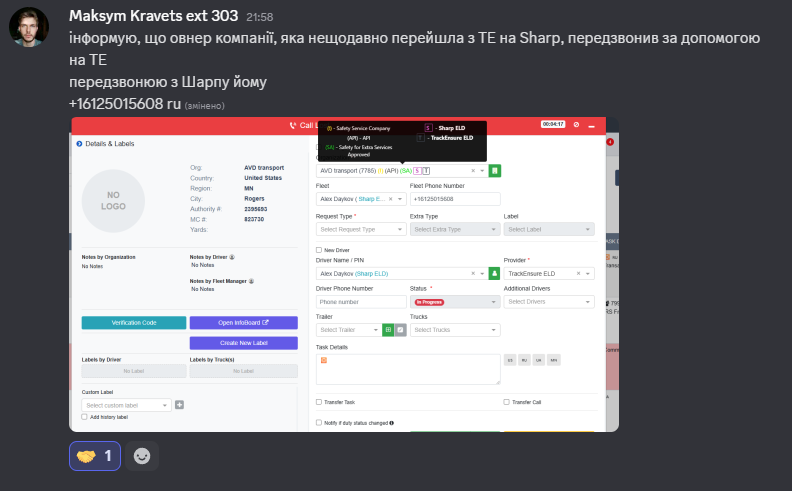The image size is (792, 491).
Task: Click the Notes by Fleet Manager person icon
Action: tap(251, 281)
